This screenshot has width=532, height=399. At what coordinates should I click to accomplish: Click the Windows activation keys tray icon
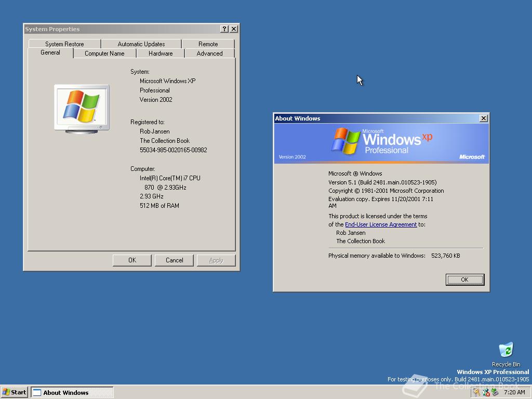tap(477, 393)
